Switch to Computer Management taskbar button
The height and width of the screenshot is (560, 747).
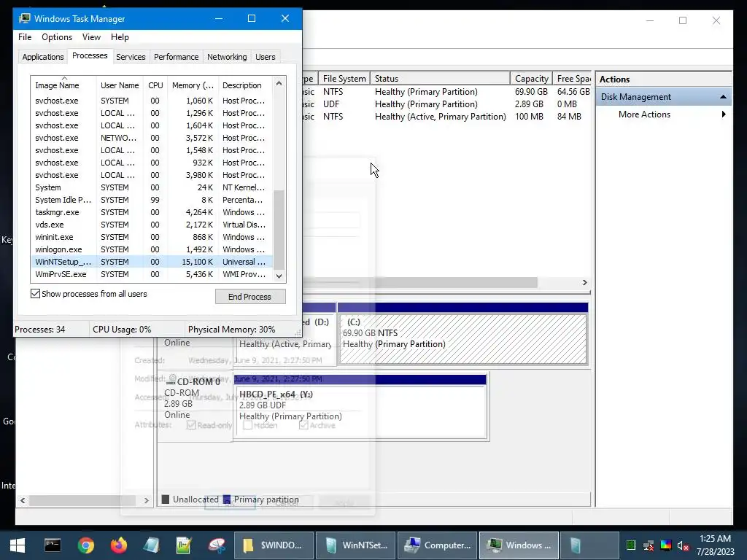click(438, 545)
